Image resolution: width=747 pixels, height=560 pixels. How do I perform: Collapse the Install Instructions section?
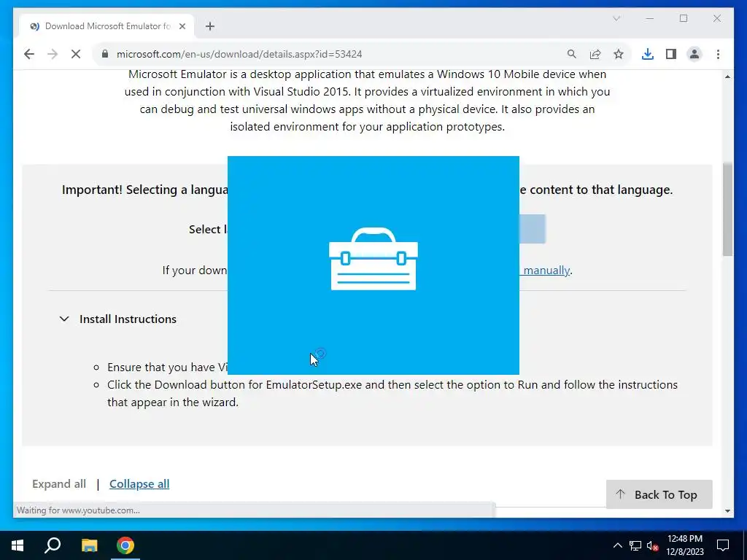(x=64, y=319)
